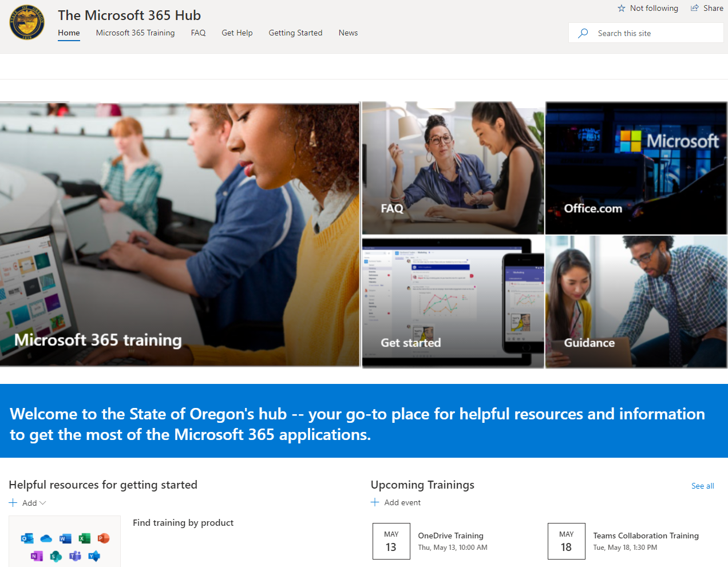Click the magnifying glass search icon
This screenshot has width=728, height=567.
point(583,33)
